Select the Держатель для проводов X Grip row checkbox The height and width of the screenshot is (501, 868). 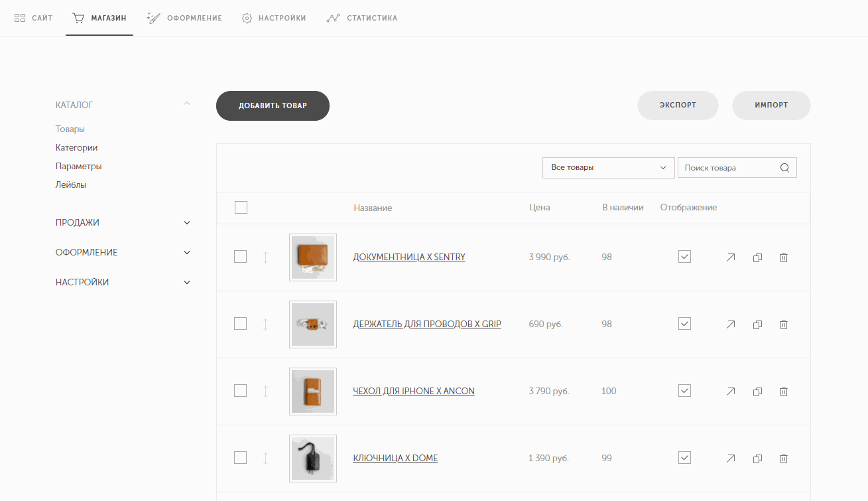coord(241,324)
